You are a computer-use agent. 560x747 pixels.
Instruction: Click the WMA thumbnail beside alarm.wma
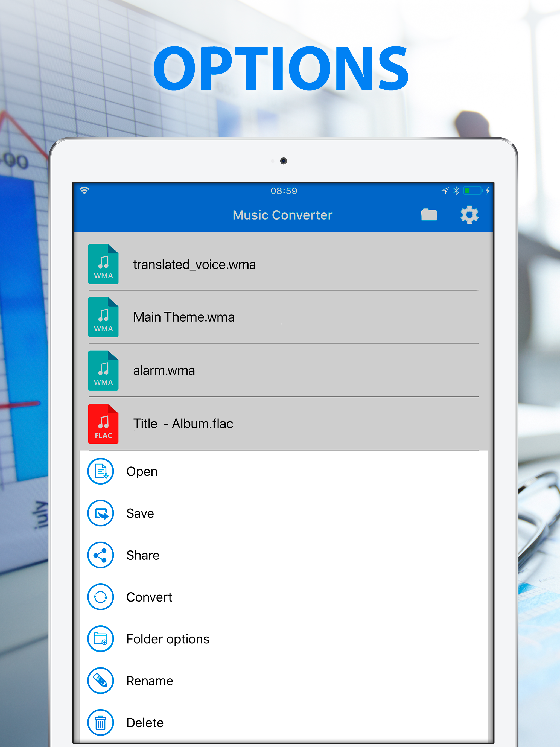click(x=103, y=370)
